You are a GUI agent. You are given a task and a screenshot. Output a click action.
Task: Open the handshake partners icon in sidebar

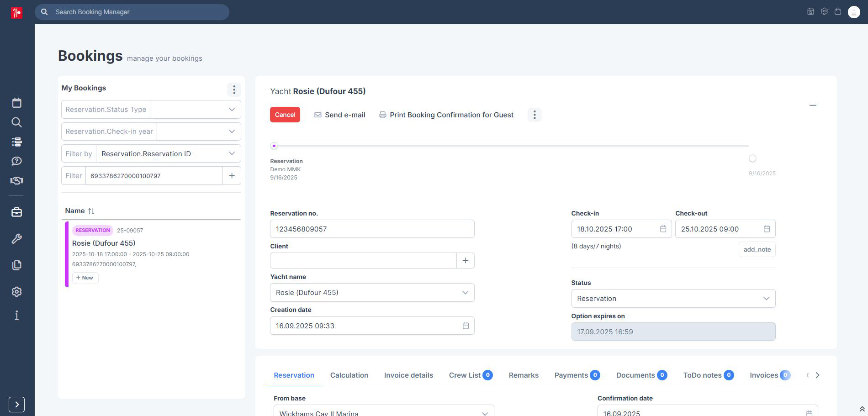[x=16, y=180]
